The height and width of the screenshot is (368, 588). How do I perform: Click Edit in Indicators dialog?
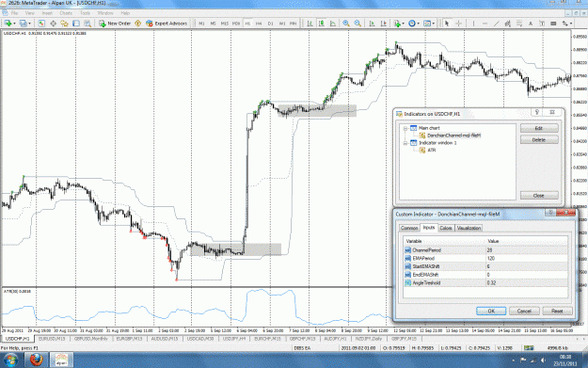coord(539,128)
